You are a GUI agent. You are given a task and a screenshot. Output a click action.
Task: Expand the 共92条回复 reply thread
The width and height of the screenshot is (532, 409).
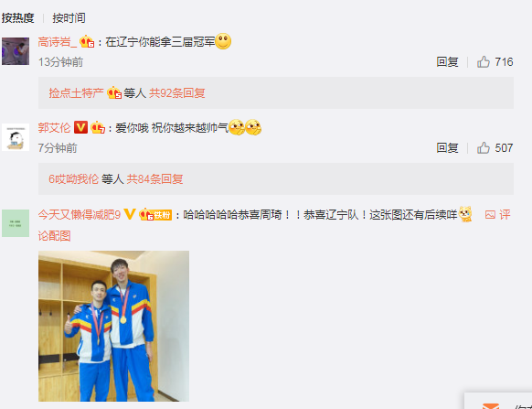tap(177, 92)
